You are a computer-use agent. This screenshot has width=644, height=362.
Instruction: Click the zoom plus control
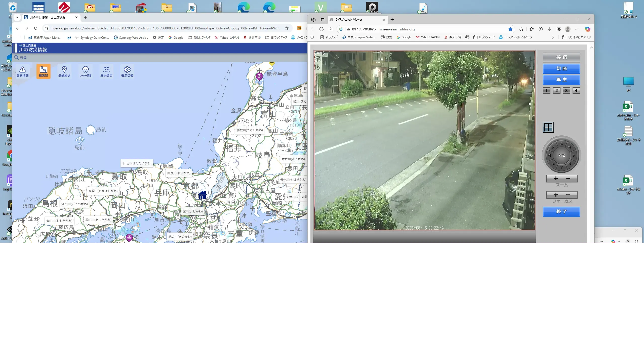coord(556,178)
